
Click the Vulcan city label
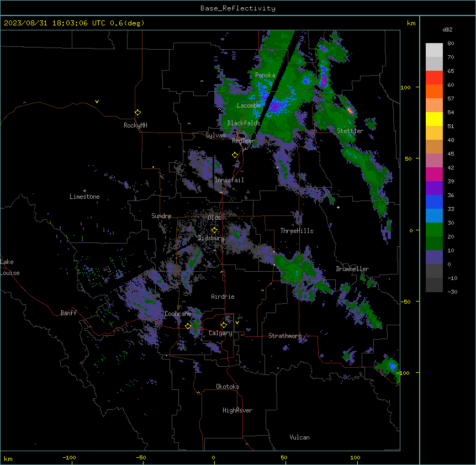coord(299,437)
